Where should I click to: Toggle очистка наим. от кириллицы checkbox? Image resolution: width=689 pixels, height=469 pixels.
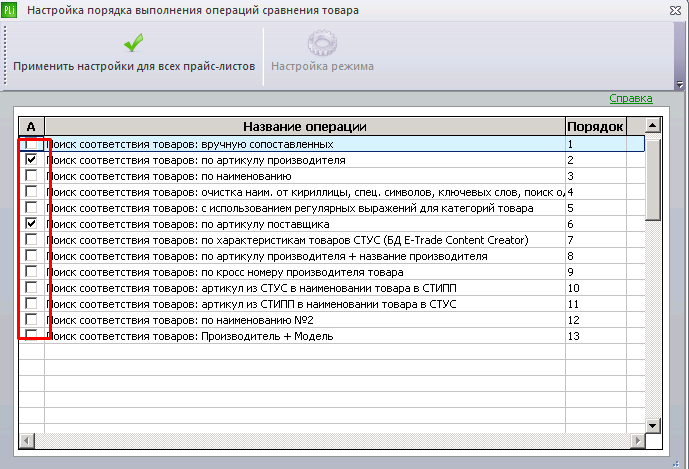pos(31,191)
